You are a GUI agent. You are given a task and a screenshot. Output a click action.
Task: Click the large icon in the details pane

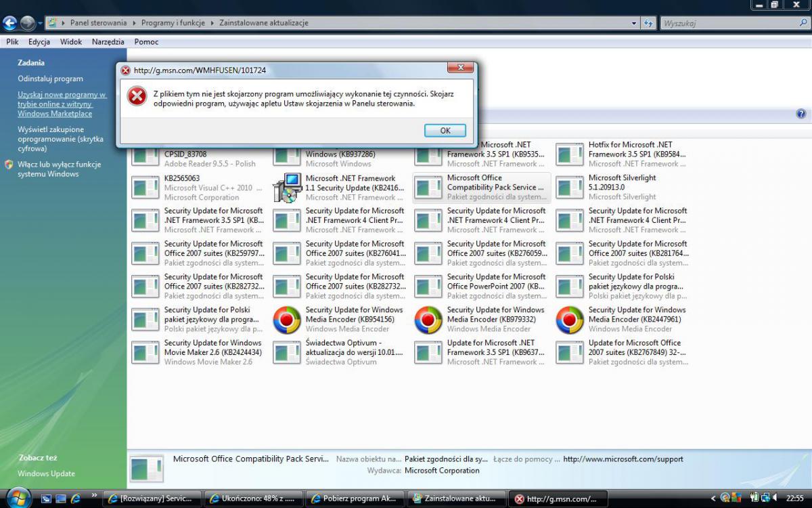pos(147,469)
